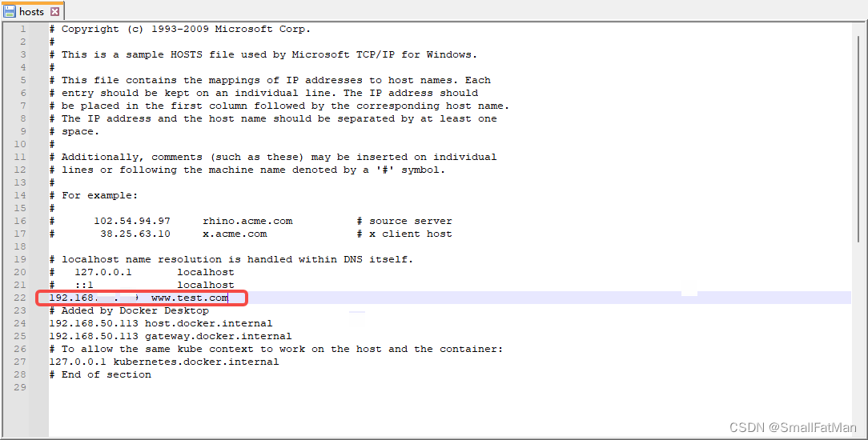Click line starting '# To allow the same kube'
The image size is (868, 440).
275,350
